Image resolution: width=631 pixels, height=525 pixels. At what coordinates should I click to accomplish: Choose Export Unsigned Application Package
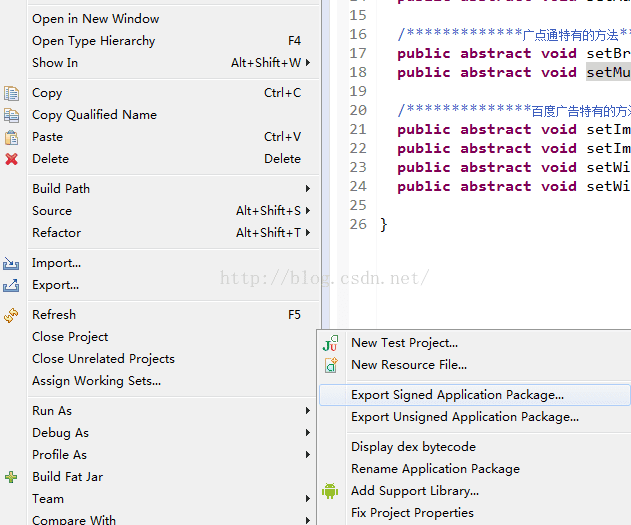click(464, 417)
